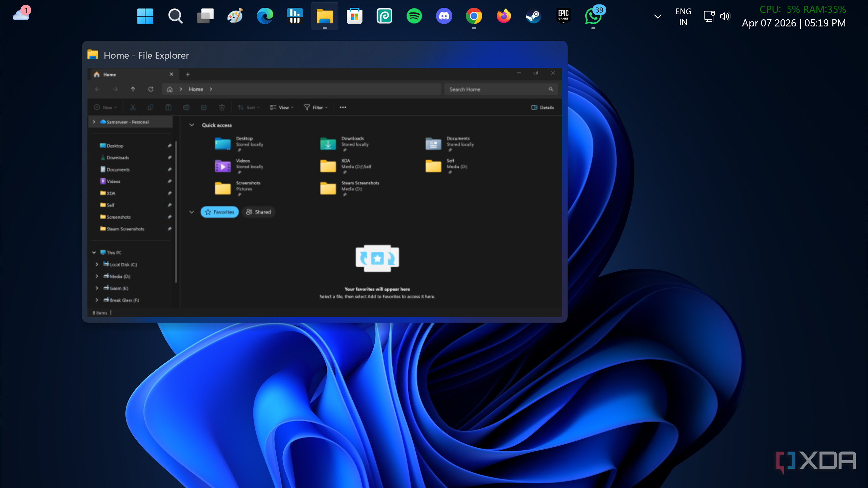Open the See more ellipsis menu
Viewport: 868px width, 488px height.
point(343,107)
